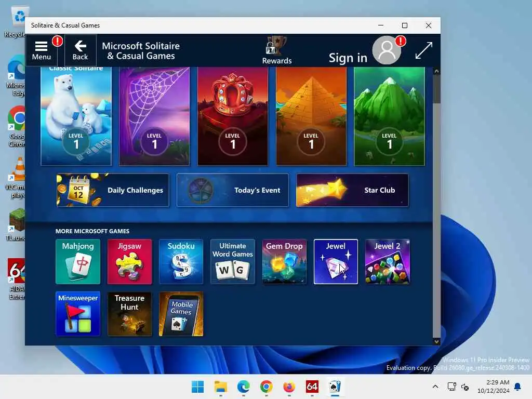Viewport: 532px width, 399px height.
Task: Launch the Mahjong game tile
Action: tap(78, 262)
